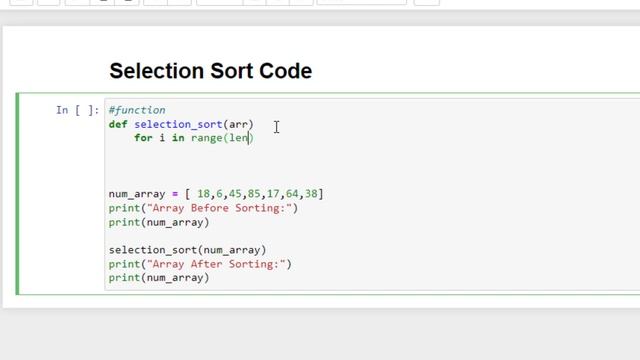This screenshot has width=640, height=360.
Task: Click the num_array assignment line
Action: coord(216,194)
